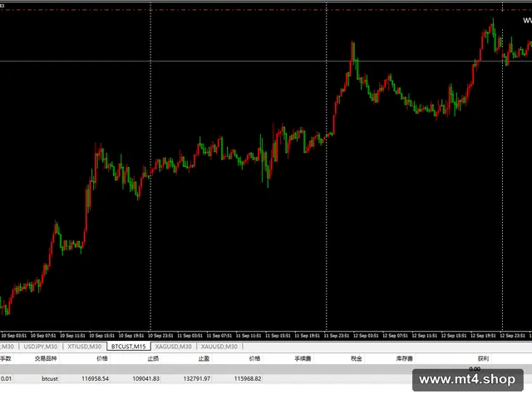Click the 10 Sep 23:51 time axis label
The width and height of the screenshot is (532, 399).
tap(160, 336)
